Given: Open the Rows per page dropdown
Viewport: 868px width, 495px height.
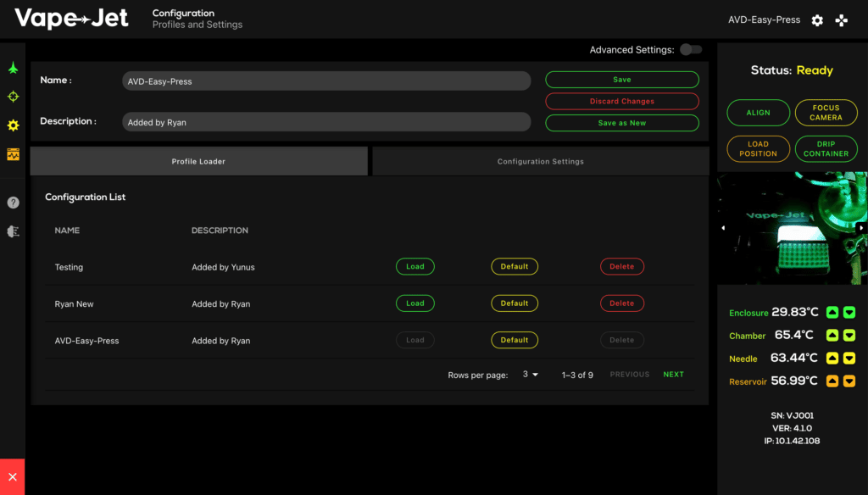Looking at the screenshot, I should click(x=531, y=375).
